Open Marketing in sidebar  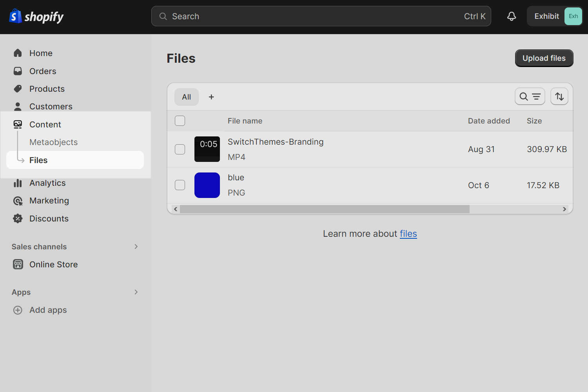point(49,201)
